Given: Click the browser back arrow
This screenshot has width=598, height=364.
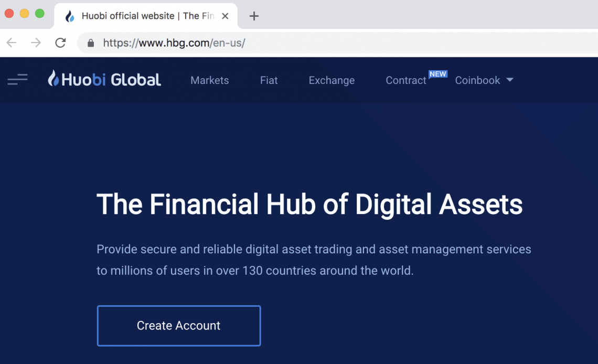Looking at the screenshot, I should click(x=12, y=43).
